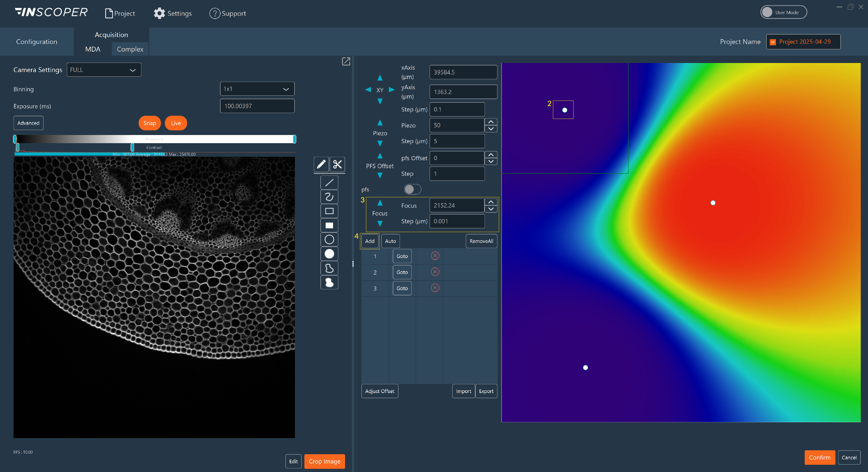Delete point 2 with red X

[435, 272]
